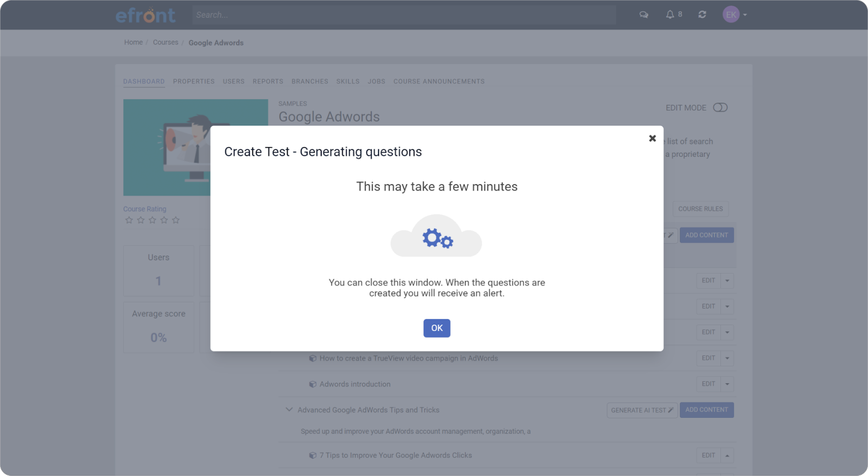The width and height of the screenshot is (868, 476).
Task: Click into the Search input field
Action: (x=404, y=15)
